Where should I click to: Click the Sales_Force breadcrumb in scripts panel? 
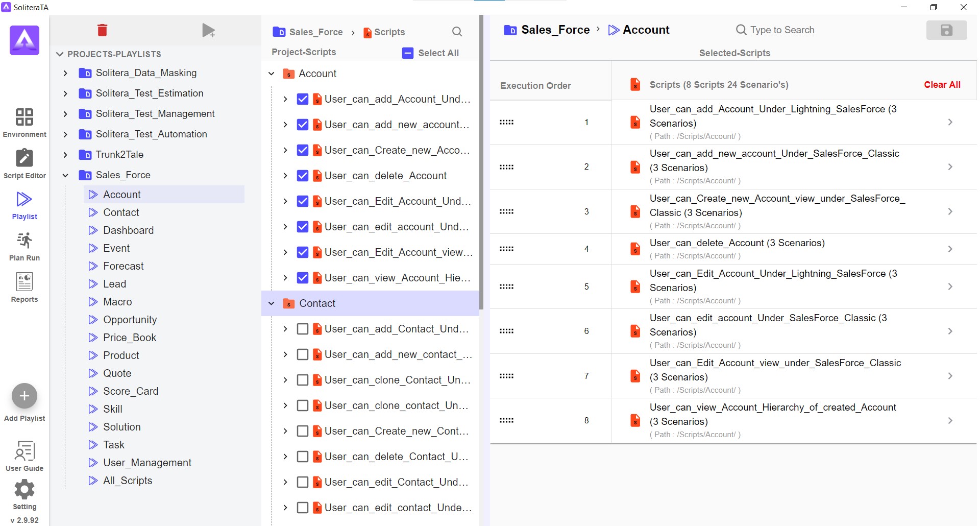[308, 32]
